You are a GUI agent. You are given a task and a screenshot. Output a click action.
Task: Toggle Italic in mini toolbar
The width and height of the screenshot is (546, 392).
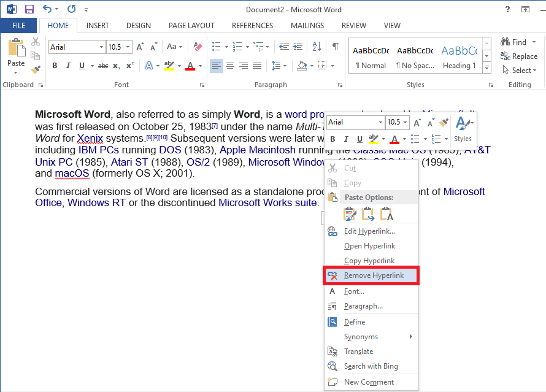click(346, 139)
